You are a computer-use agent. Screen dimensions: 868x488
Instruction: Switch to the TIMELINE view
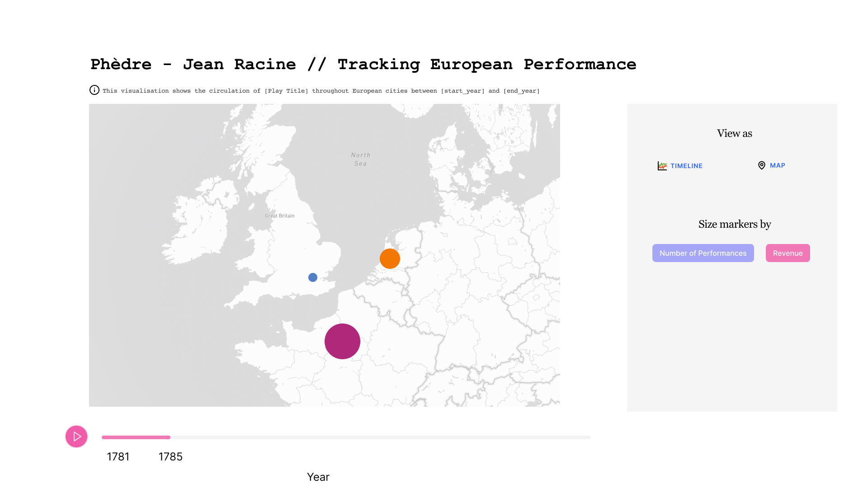[686, 166]
